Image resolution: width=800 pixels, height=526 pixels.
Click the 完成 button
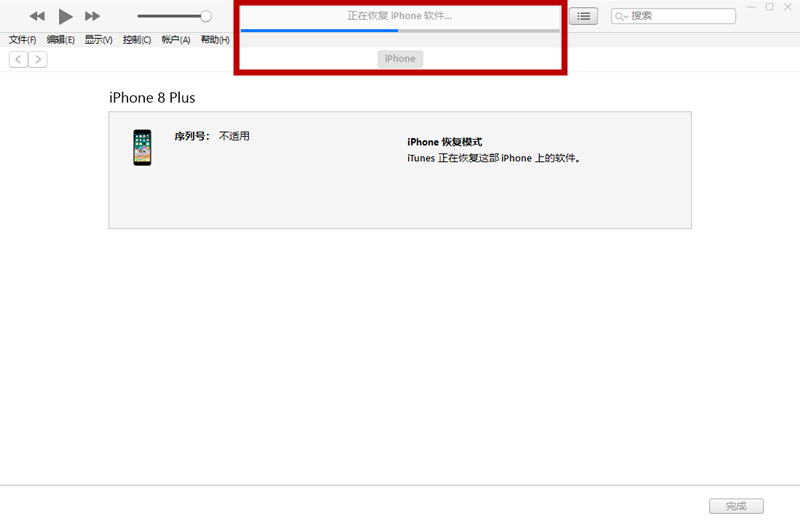736,506
